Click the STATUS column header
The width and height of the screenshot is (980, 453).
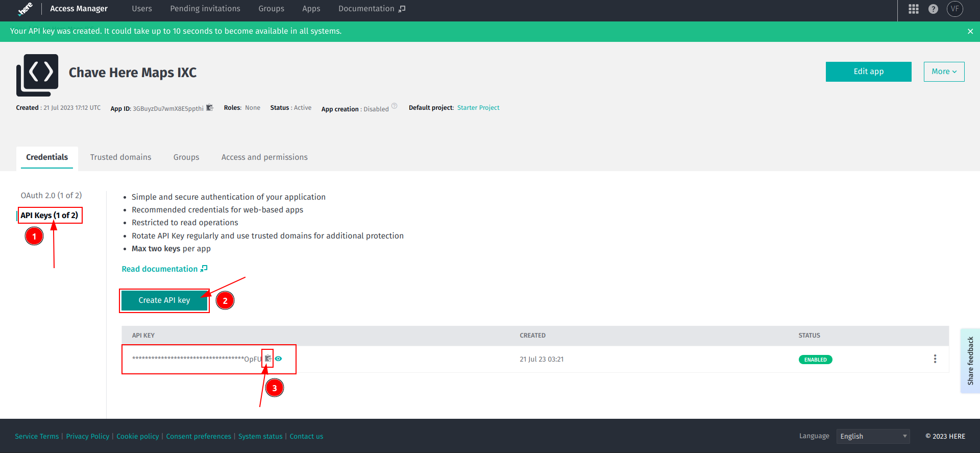coord(809,336)
